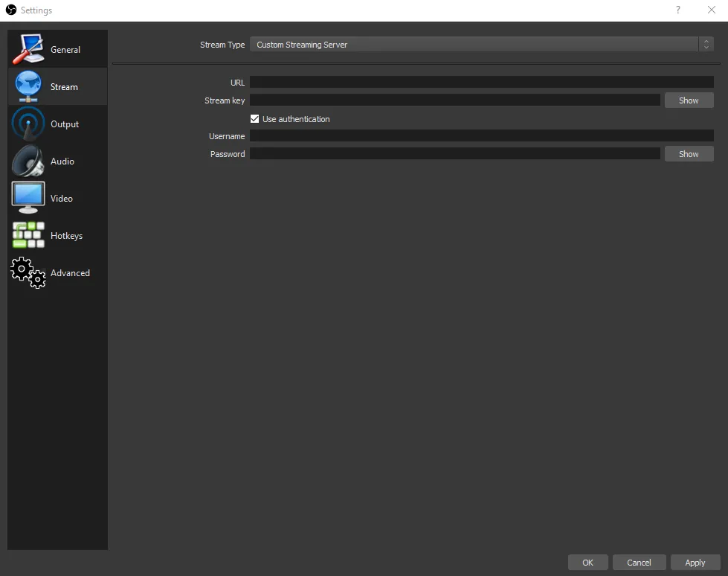This screenshot has width=728, height=576.
Task: Show the password
Action: click(x=689, y=154)
